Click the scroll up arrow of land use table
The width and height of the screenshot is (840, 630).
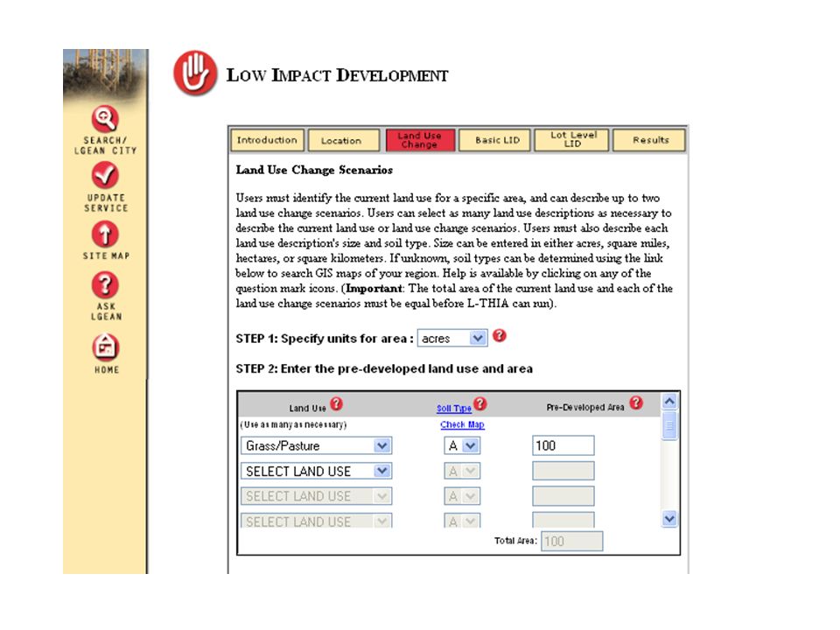click(x=669, y=402)
